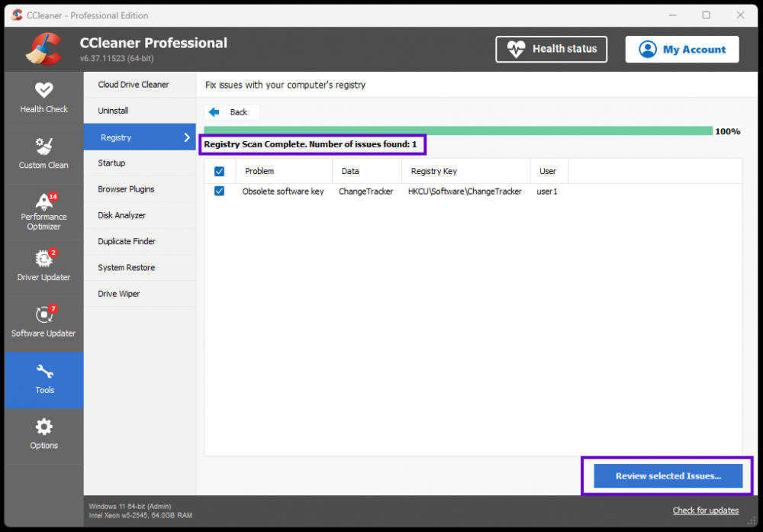Screen dimensions: 763x532
Task: Open Performance Optimizer rocket icon
Action: click(x=43, y=201)
